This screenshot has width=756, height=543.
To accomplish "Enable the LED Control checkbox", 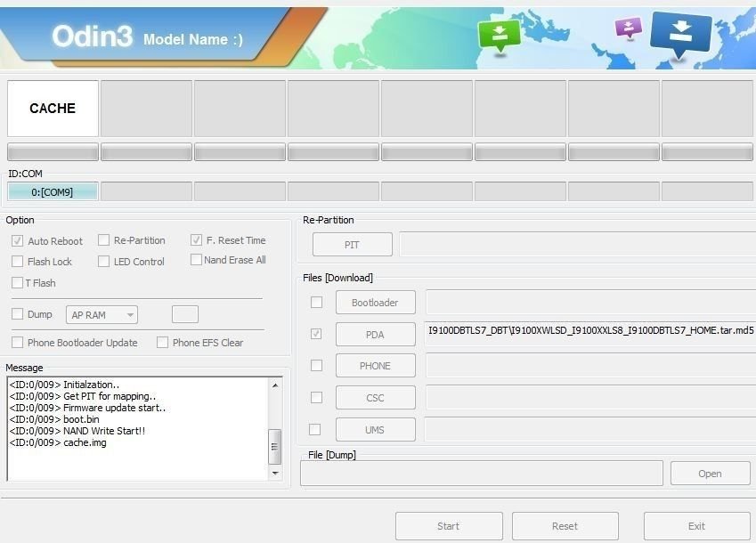I will pos(103,261).
